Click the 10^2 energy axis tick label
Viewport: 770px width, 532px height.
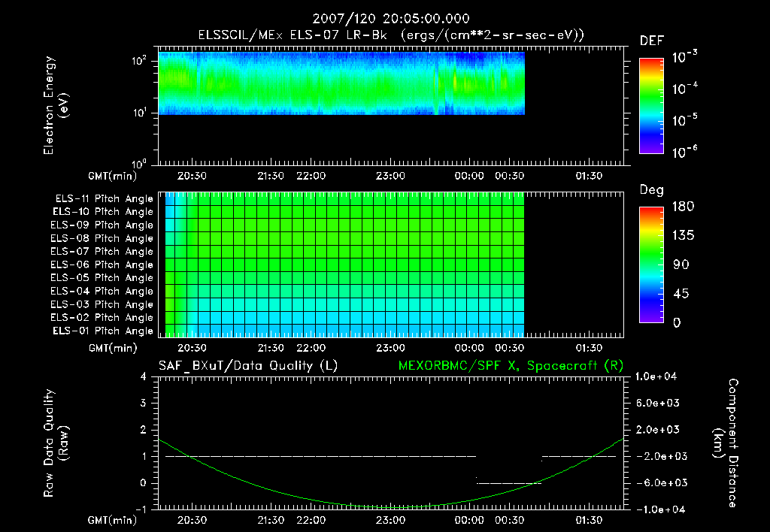click(x=139, y=61)
